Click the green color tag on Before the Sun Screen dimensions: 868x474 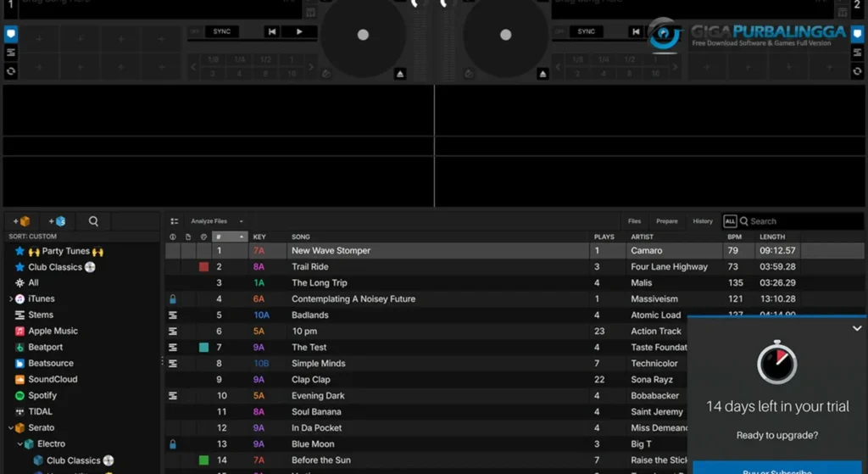click(x=203, y=460)
